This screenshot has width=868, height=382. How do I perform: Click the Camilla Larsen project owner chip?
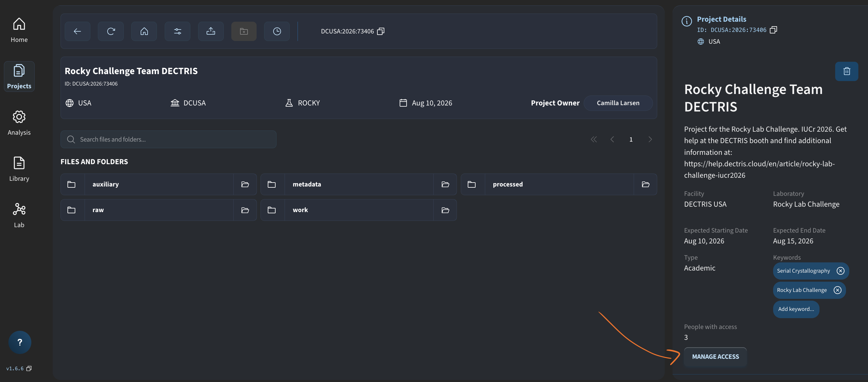click(618, 103)
